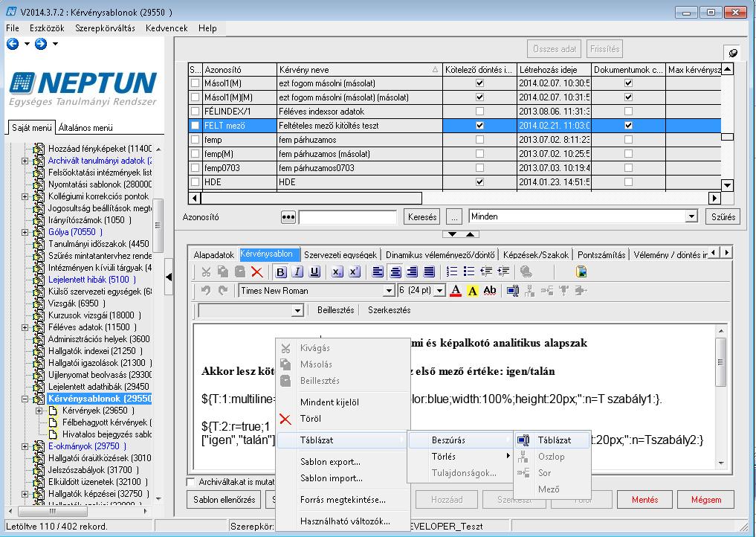
Task: Click the blue forward navigation arrow
Action: [x=41, y=44]
